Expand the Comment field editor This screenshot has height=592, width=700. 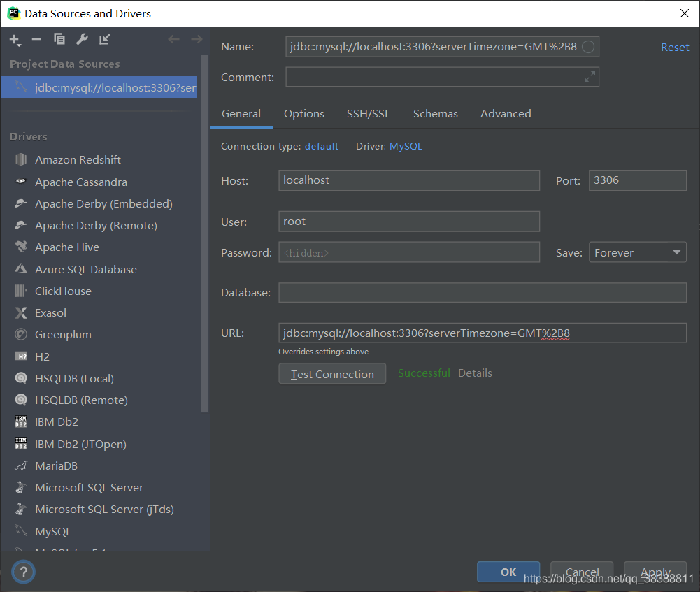tap(590, 77)
